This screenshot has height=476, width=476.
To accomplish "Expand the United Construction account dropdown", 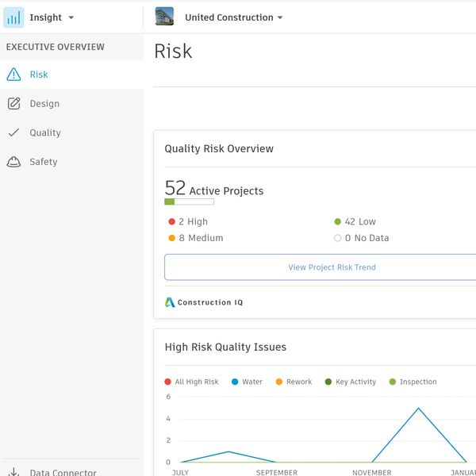I will click(233, 17).
